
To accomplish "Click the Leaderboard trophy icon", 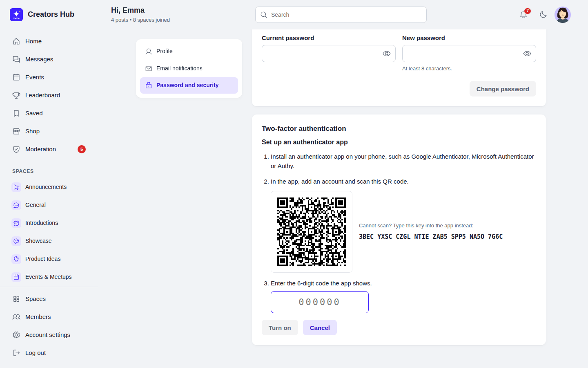I will click(16, 95).
